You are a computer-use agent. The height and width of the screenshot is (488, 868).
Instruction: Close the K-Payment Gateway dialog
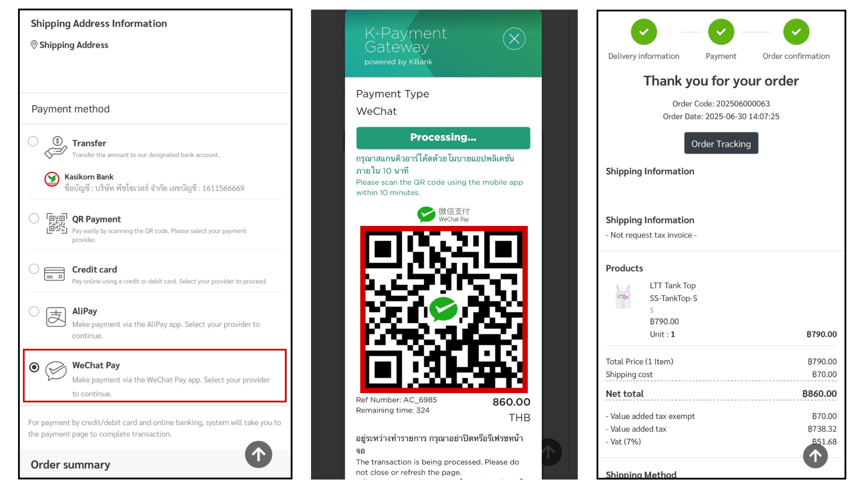pos(514,39)
